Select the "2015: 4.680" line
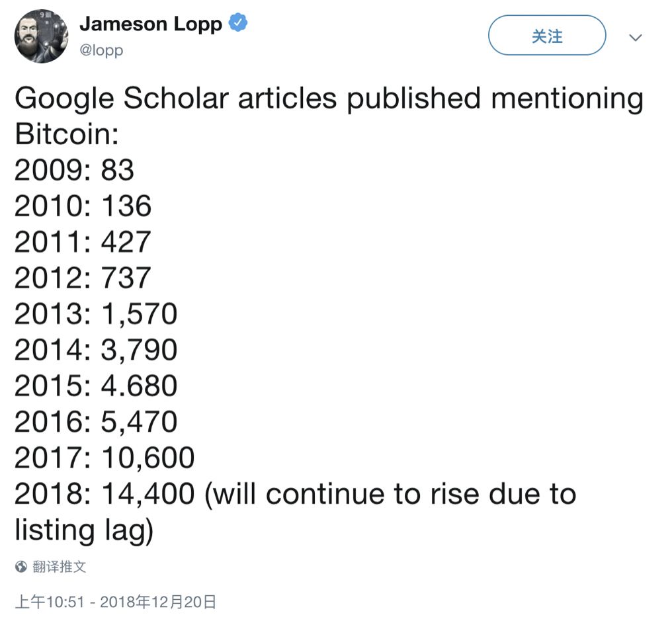The height and width of the screenshot is (619, 672). pos(96,386)
